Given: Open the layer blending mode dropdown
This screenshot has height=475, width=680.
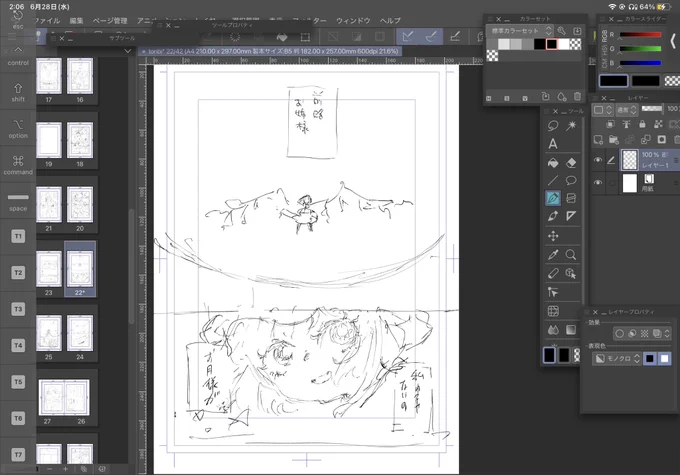Looking at the screenshot, I should (627, 110).
